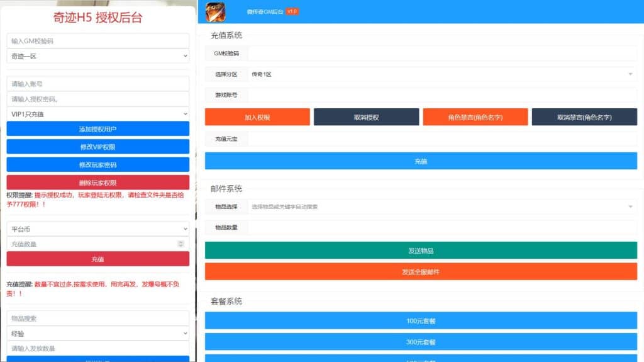Screen dimensions: 644x362
Task: Click the orange 加入权限 button
Action: [x=257, y=117]
